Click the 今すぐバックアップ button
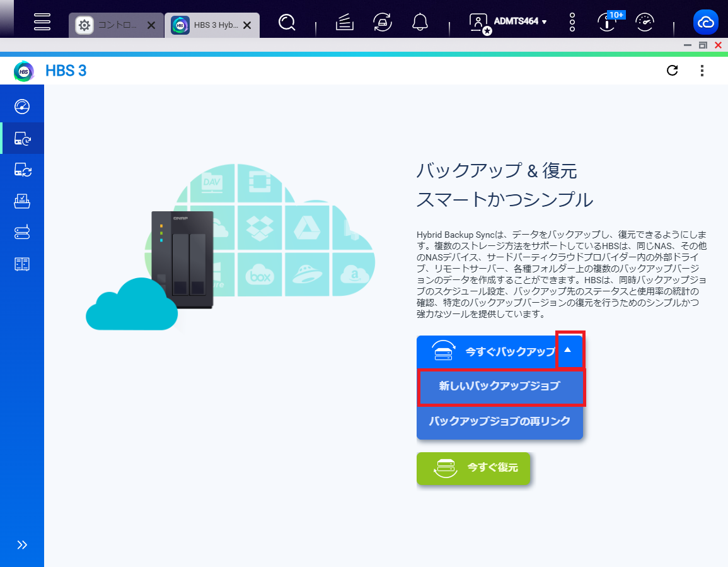 486,352
